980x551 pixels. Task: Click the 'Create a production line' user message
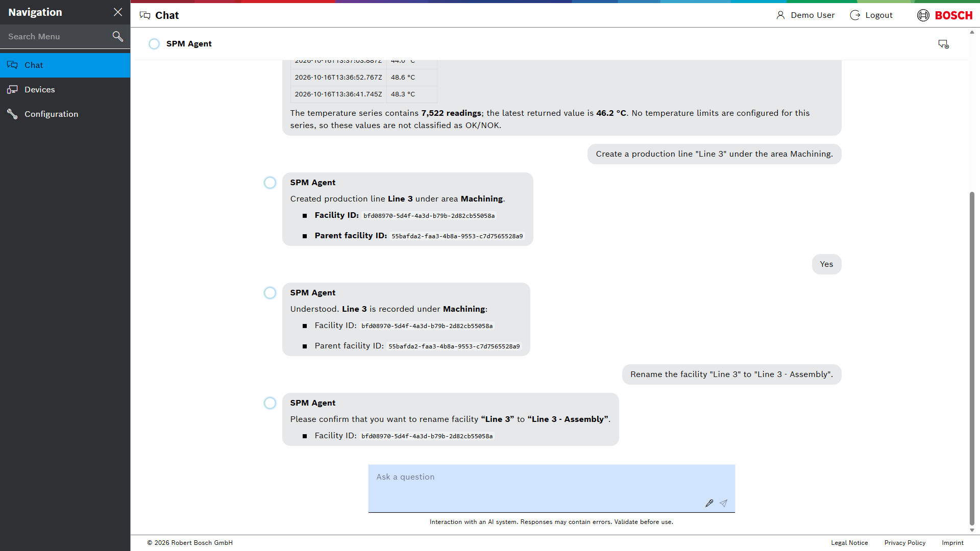714,154
